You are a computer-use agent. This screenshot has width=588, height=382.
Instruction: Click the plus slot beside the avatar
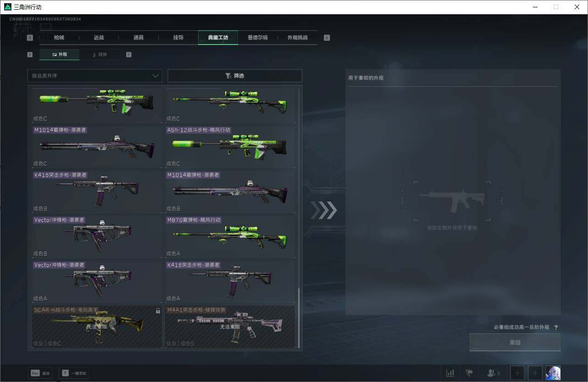coord(535,373)
